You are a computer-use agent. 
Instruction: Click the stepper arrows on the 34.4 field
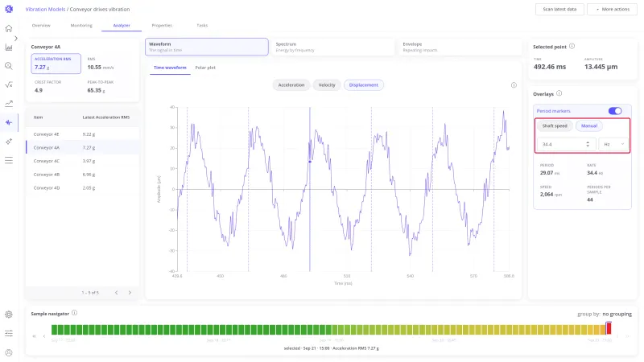click(x=588, y=144)
